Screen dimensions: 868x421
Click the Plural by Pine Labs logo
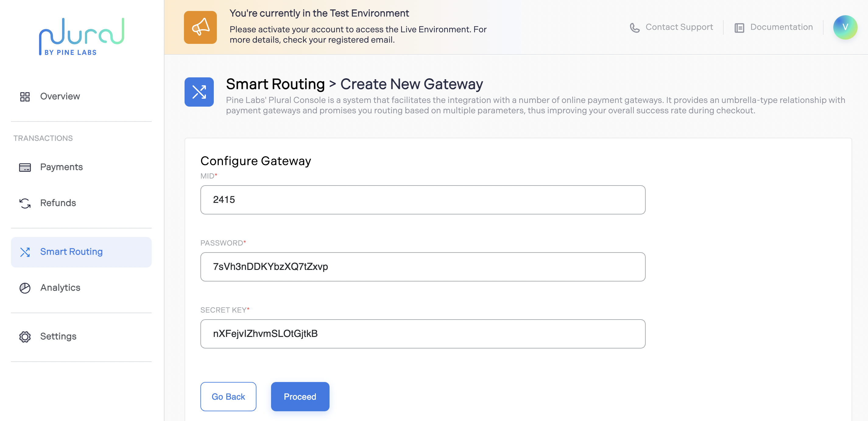(x=82, y=37)
